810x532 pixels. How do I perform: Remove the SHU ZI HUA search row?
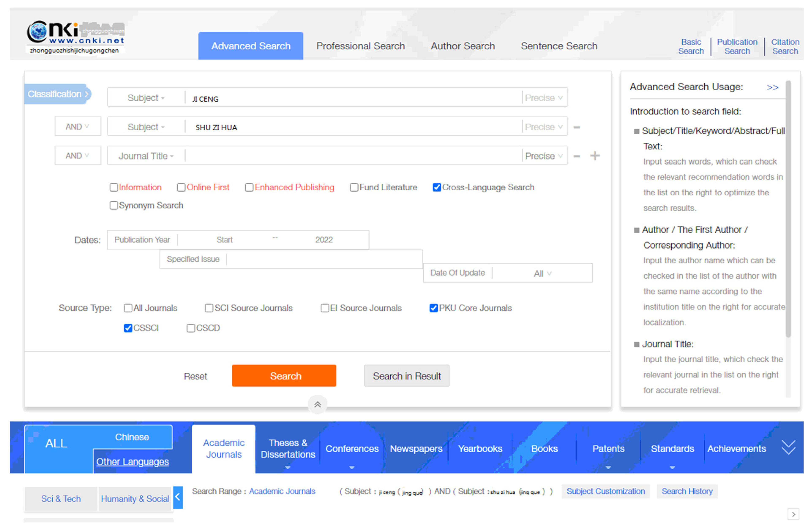577,127
